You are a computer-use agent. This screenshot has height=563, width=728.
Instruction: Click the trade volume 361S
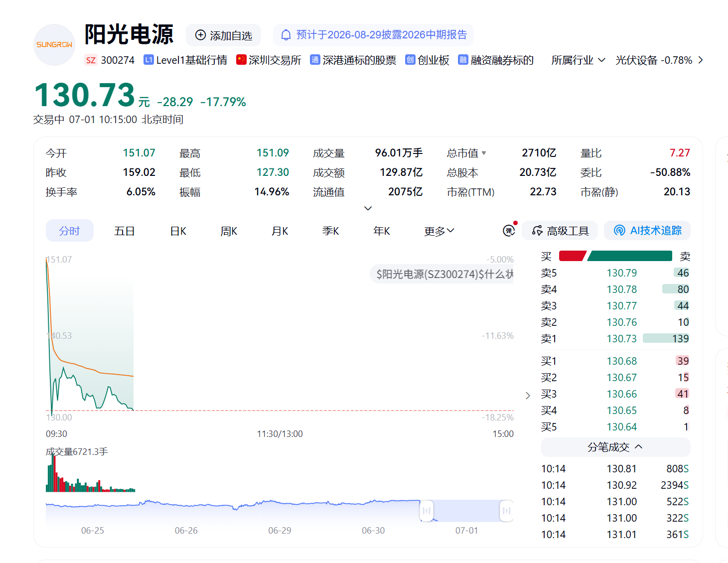(678, 535)
